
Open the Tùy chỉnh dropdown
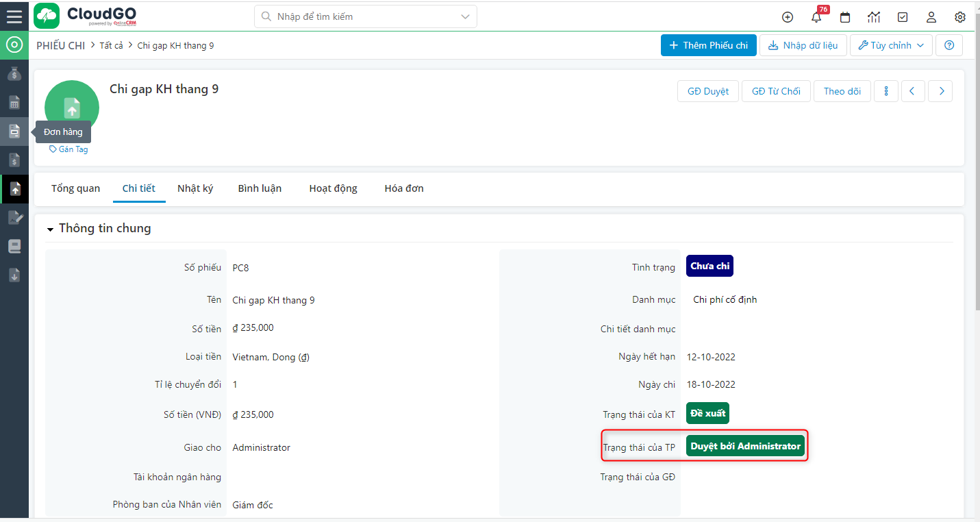[x=891, y=45]
